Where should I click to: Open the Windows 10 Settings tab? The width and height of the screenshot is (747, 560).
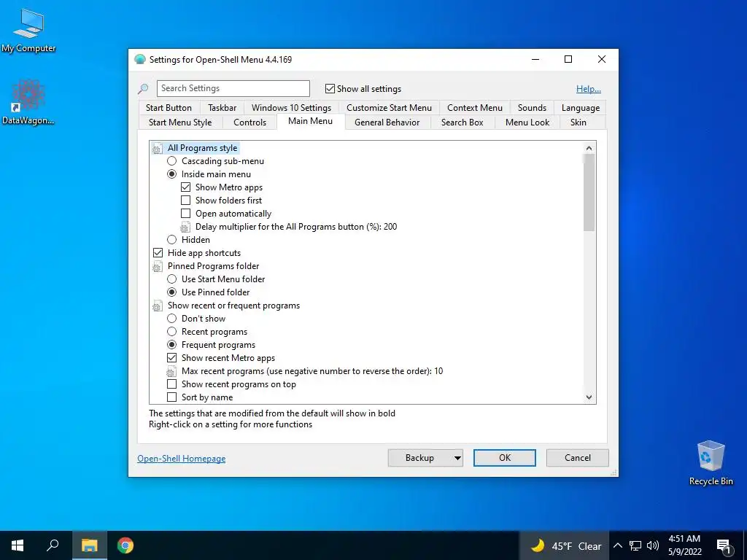click(292, 108)
